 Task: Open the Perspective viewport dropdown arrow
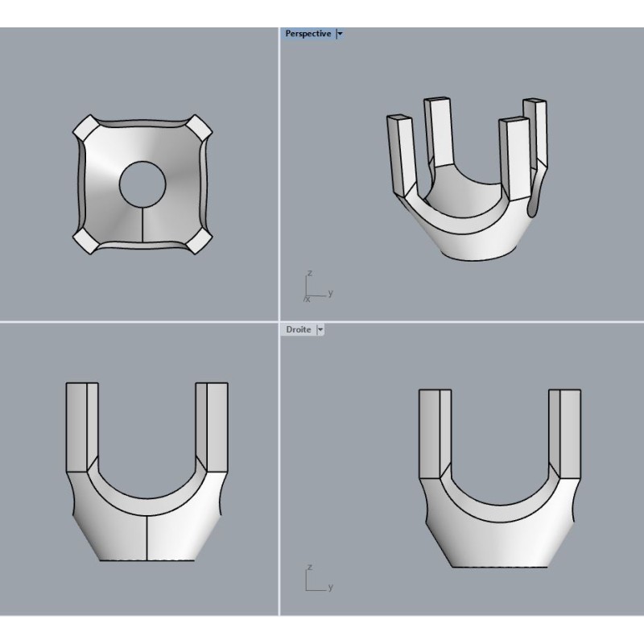pyautogui.click(x=340, y=34)
